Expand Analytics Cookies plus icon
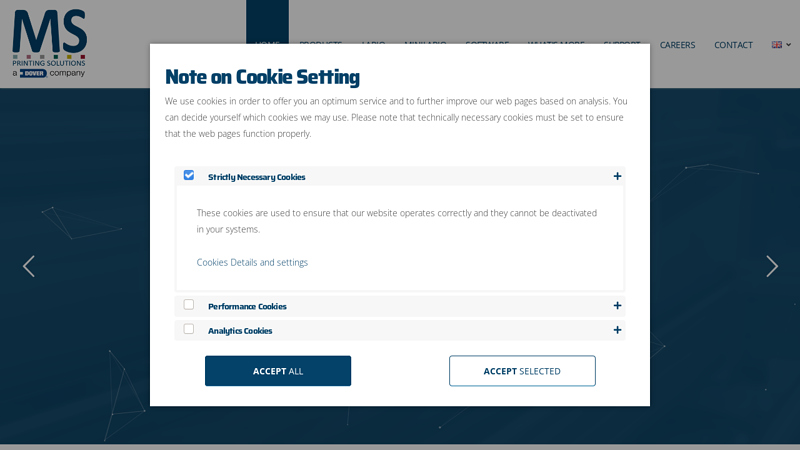The image size is (800, 450). pyautogui.click(x=617, y=330)
